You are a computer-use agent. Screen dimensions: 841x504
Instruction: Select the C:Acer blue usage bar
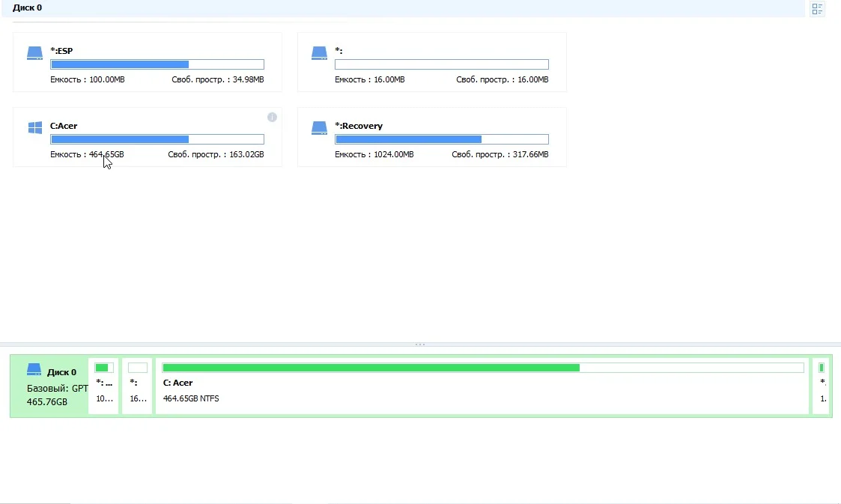tap(157, 139)
